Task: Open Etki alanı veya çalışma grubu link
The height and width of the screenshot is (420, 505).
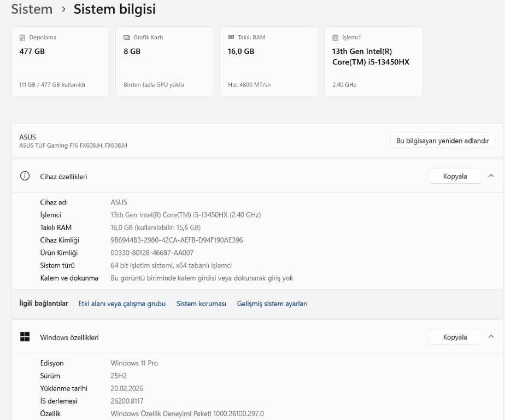Action: (x=122, y=304)
